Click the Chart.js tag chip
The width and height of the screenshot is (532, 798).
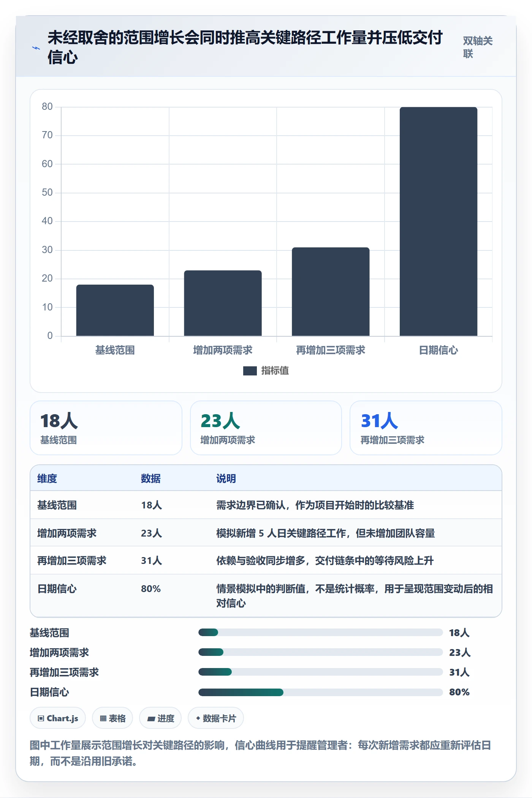[x=58, y=718]
